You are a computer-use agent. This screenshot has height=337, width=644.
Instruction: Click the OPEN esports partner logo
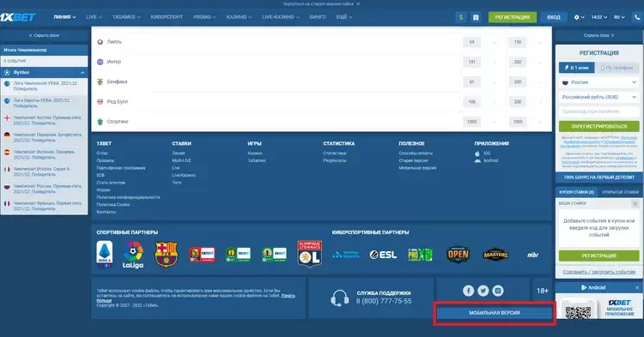pyautogui.click(x=458, y=255)
